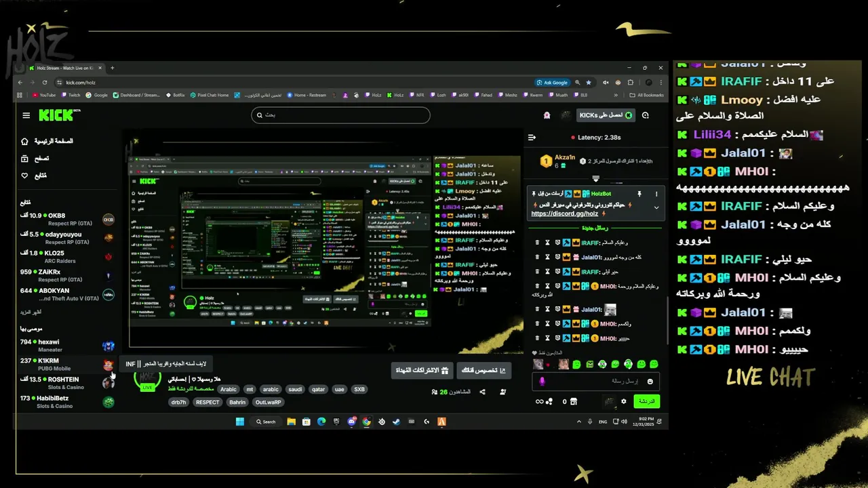The width and height of the screenshot is (868, 488).
Task: Open emoji picker in chat input
Action: point(650,382)
